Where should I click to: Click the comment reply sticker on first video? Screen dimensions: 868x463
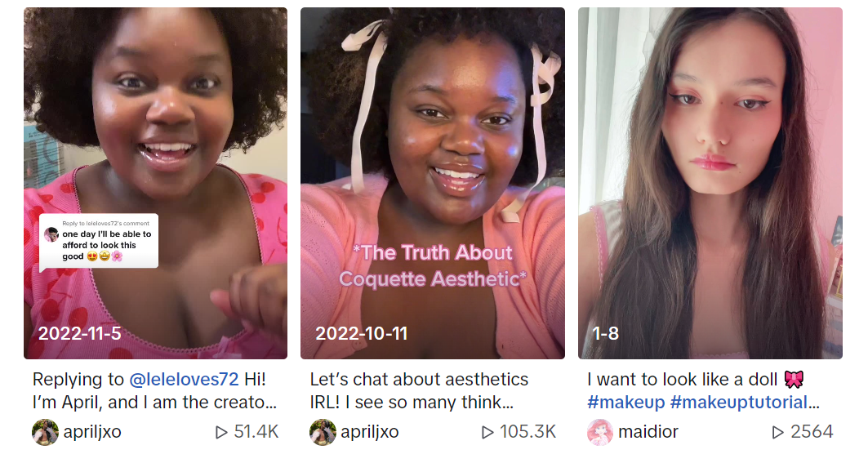pyautogui.click(x=99, y=242)
